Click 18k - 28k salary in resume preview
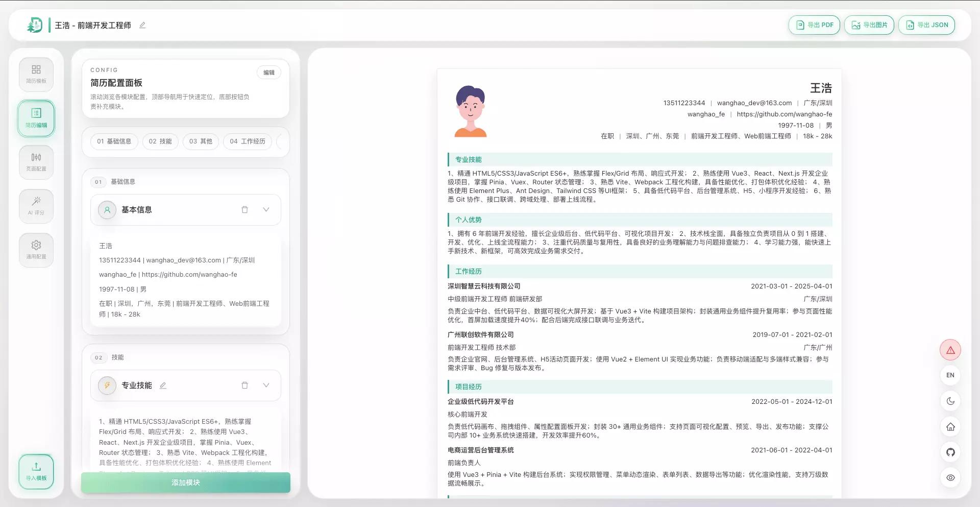This screenshot has width=980, height=507. pyautogui.click(x=817, y=136)
